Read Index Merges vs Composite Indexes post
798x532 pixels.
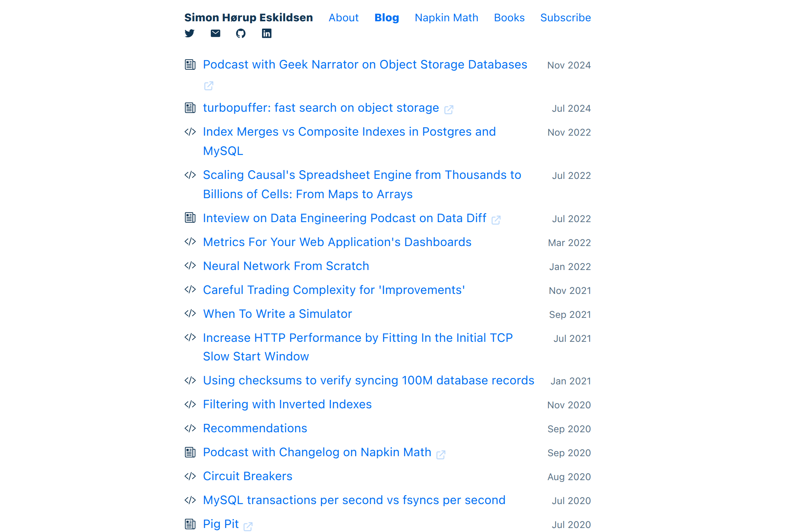pos(349,141)
